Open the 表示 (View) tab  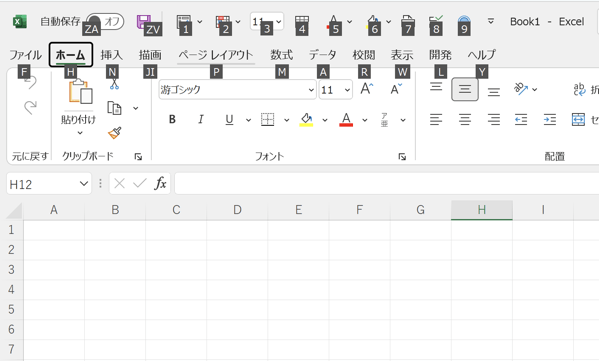pos(402,55)
